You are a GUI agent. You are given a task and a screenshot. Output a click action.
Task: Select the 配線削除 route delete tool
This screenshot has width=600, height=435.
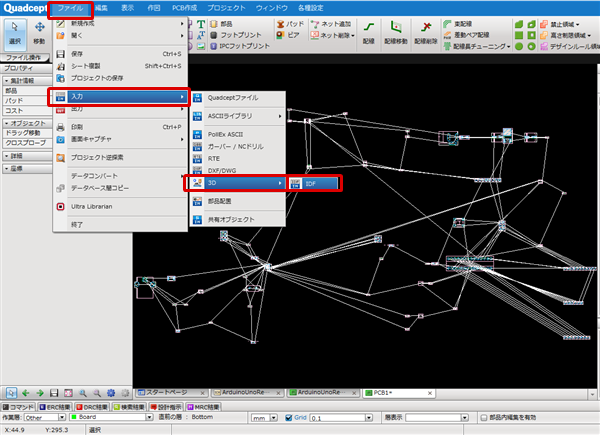[426, 34]
